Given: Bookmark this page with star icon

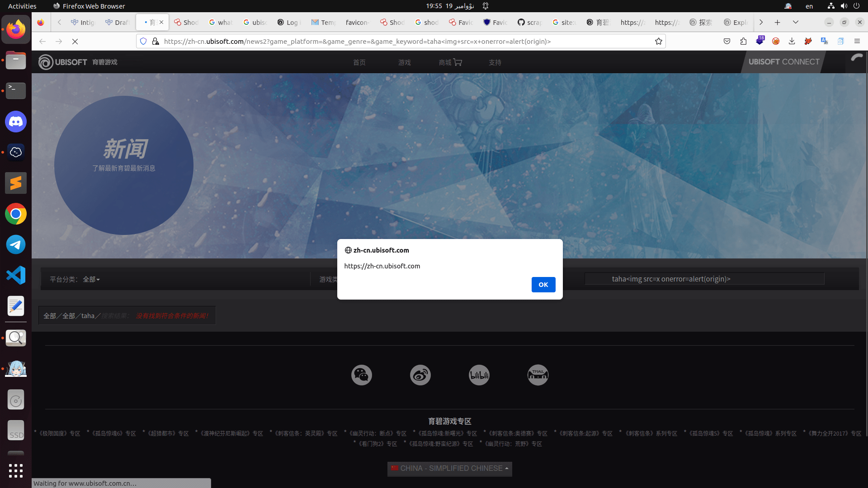Looking at the screenshot, I should [658, 42].
